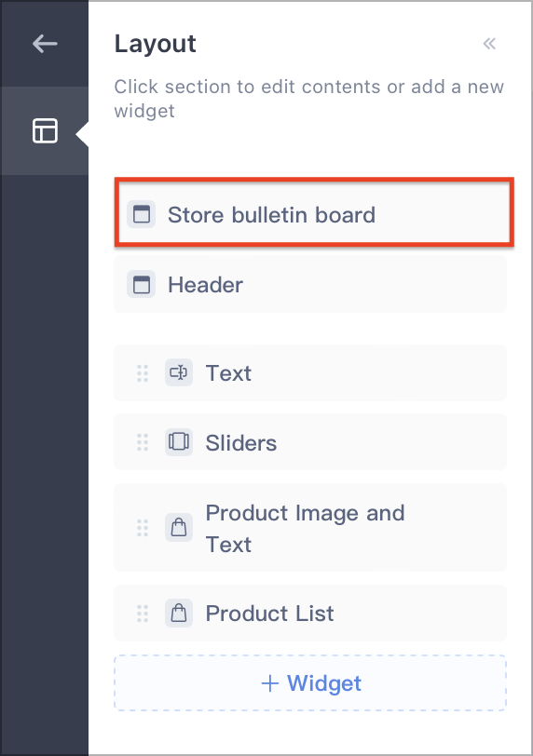
Task: Click the Sliders widget icon
Action: click(179, 441)
